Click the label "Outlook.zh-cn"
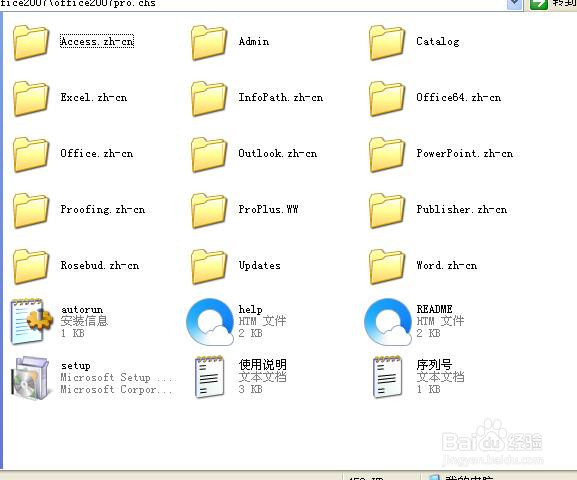The image size is (577, 480). pyautogui.click(x=278, y=153)
